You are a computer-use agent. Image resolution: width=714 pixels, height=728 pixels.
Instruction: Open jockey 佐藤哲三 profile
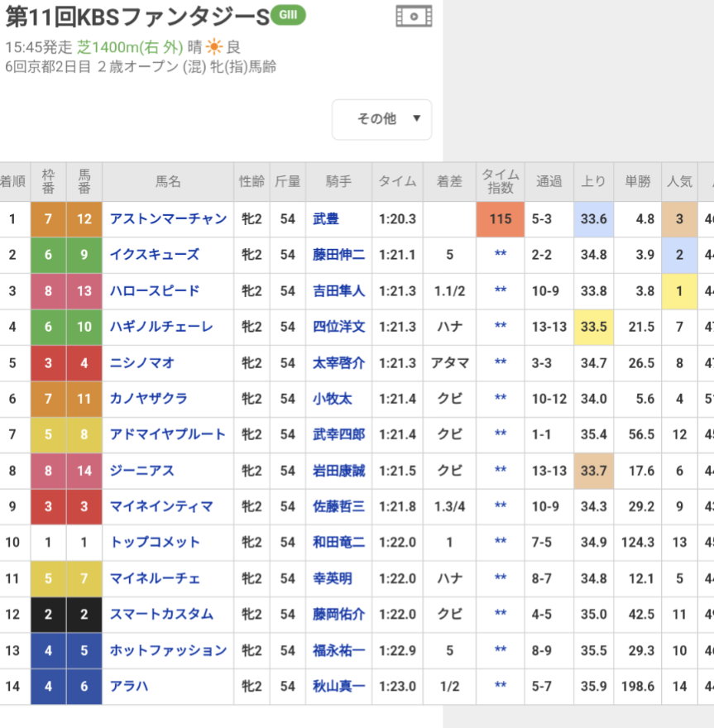338,506
